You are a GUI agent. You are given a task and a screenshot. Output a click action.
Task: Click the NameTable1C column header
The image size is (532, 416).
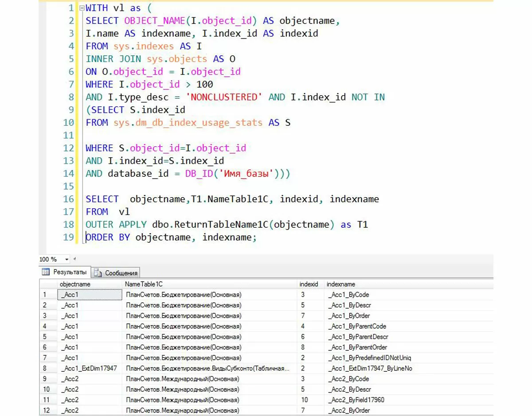210,284
